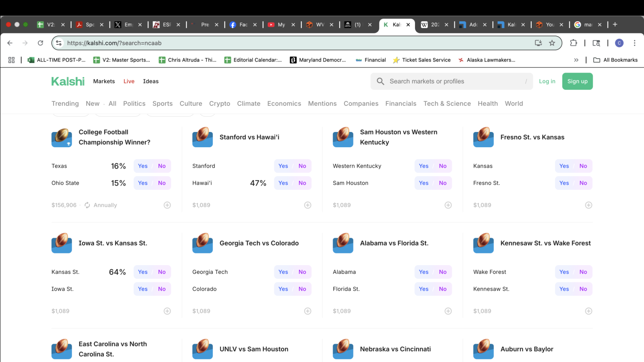Open the Trending category
This screenshot has width=644, height=362.
click(65, 103)
